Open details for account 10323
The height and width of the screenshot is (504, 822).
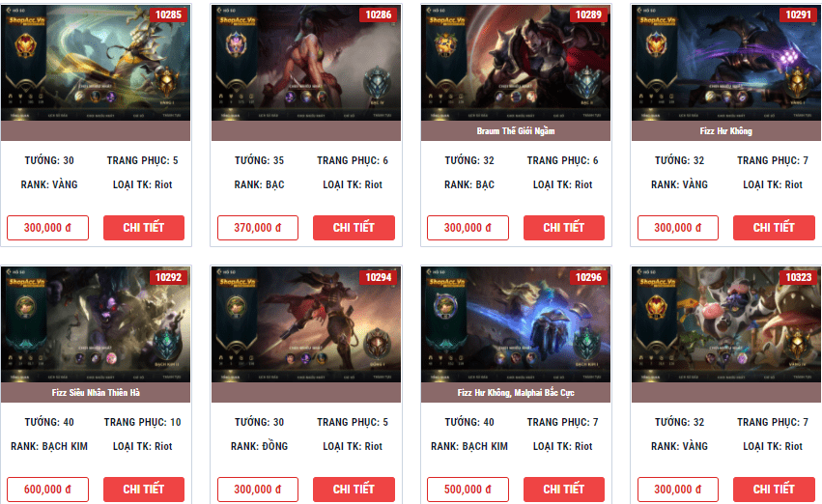[774, 490]
